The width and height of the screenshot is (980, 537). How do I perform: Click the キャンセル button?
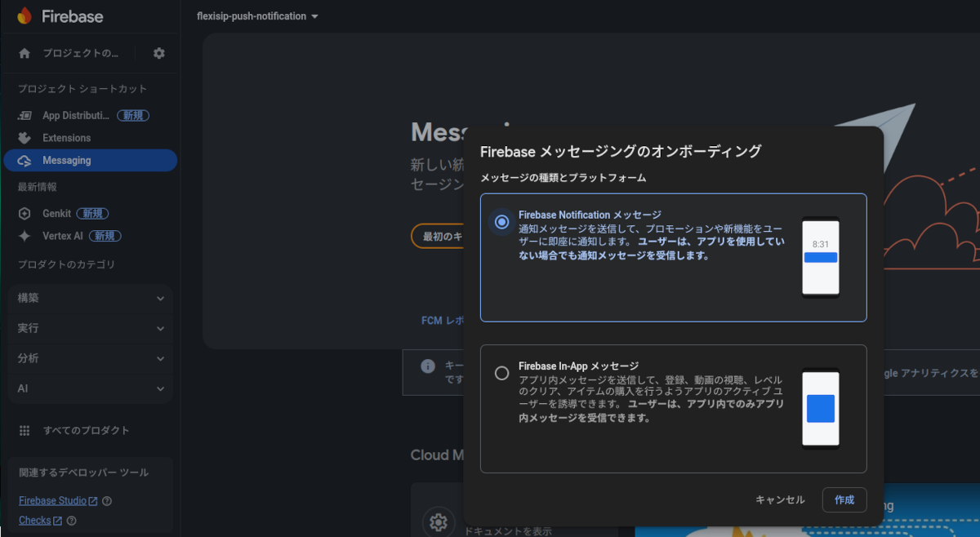[780, 499]
